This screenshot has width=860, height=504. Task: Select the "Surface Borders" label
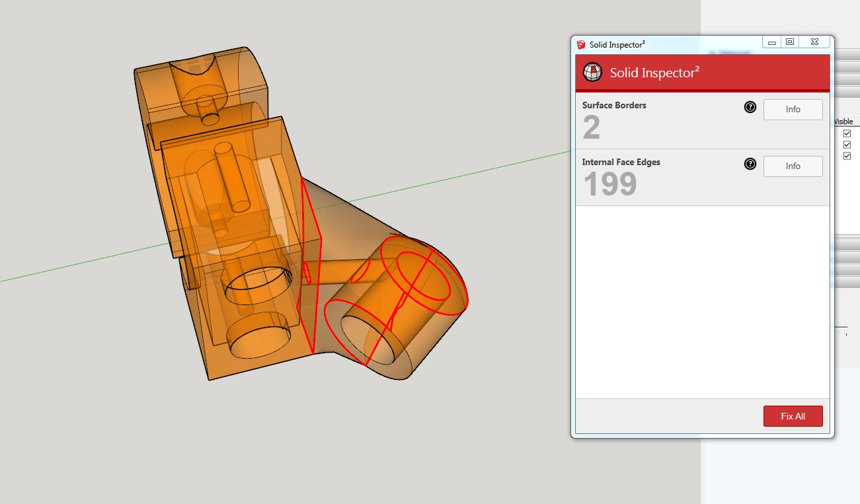pyautogui.click(x=614, y=105)
